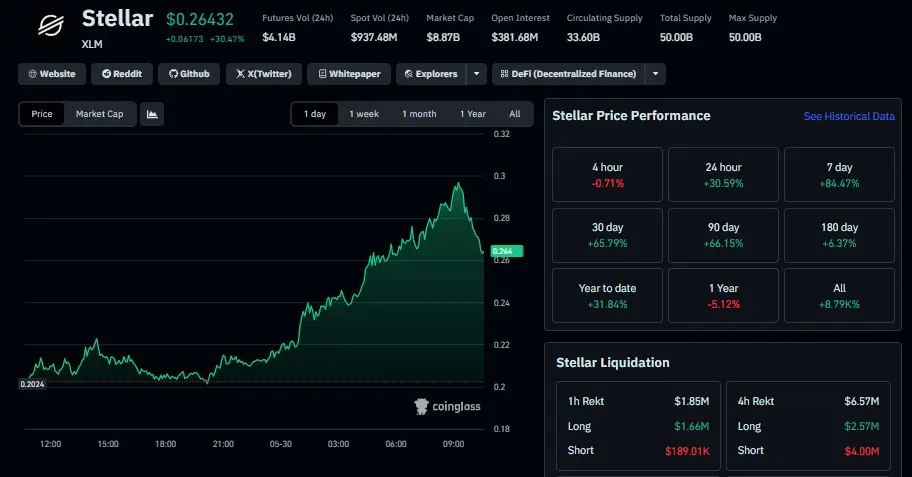Select the 1 Year timeframe tab

pos(473,114)
